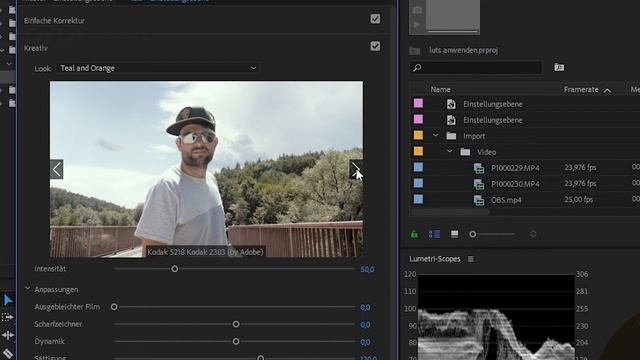Open the Look dropdown Teal and Orange
This screenshot has height=360, width=640.
[x=158, y=68]
